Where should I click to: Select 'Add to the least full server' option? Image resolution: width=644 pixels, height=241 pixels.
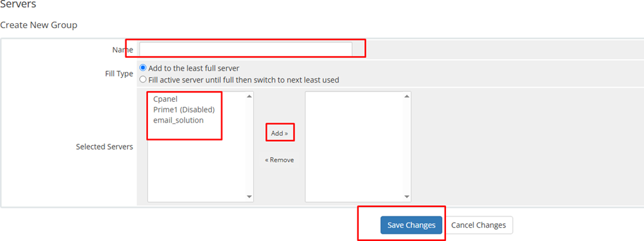click(143, 68)
